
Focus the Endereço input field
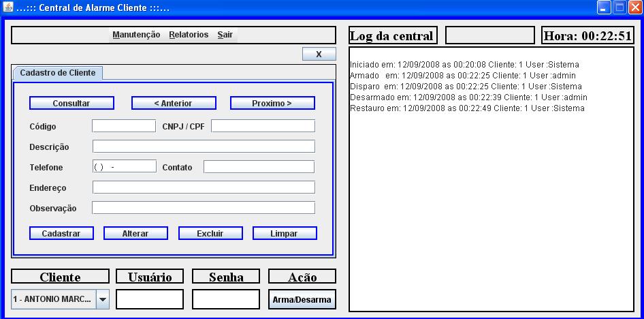click(x=204, y=187)
